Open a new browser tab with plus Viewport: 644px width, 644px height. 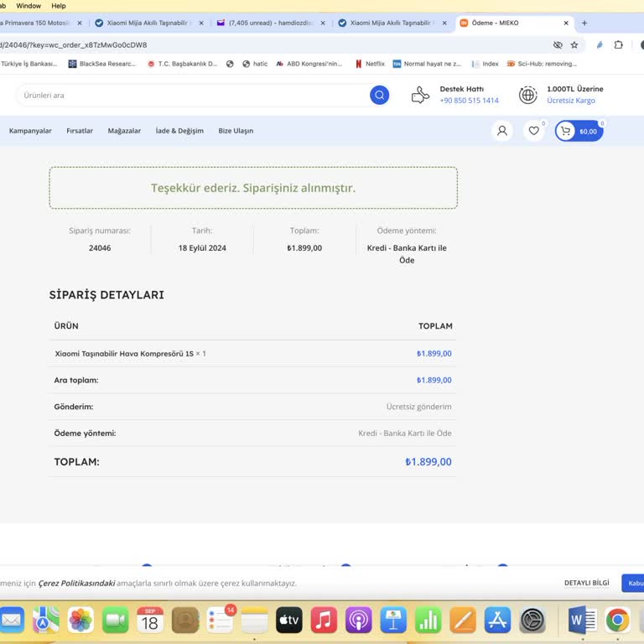pyautogui.click(x=584, y=23)
